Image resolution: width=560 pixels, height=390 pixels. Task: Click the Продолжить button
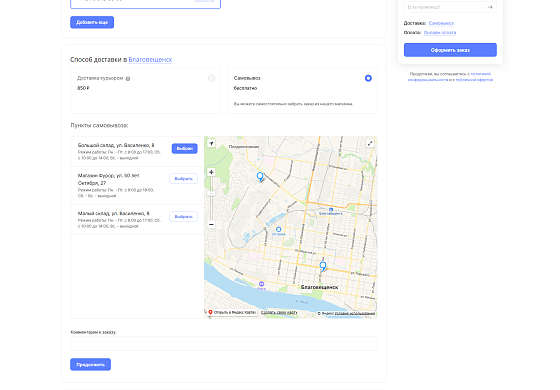point(90,365)
